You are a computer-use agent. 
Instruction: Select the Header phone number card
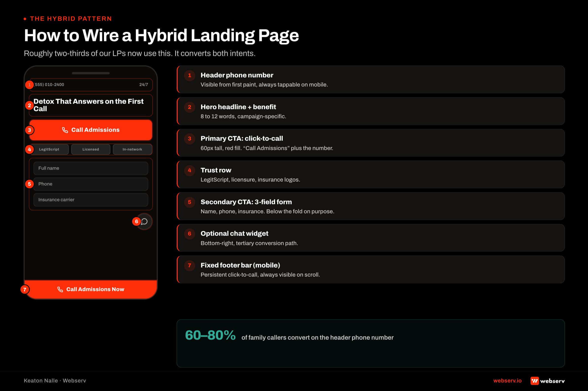click(371, 79)
